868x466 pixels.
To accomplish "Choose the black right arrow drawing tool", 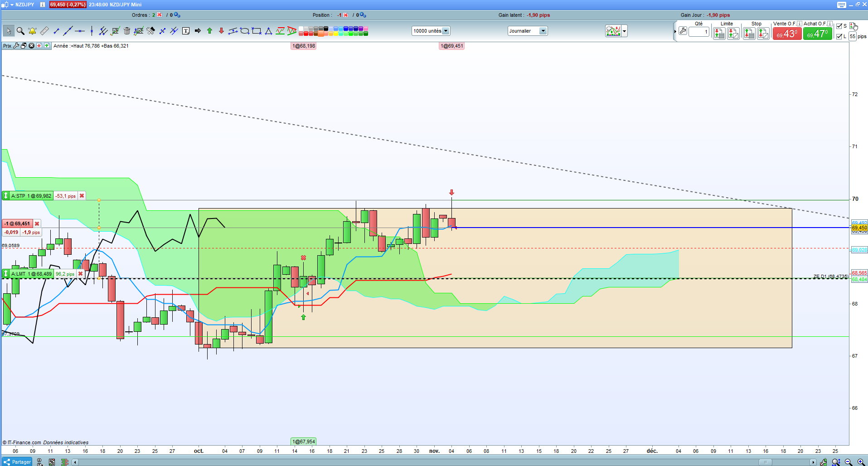I will [x=198, y=31].
